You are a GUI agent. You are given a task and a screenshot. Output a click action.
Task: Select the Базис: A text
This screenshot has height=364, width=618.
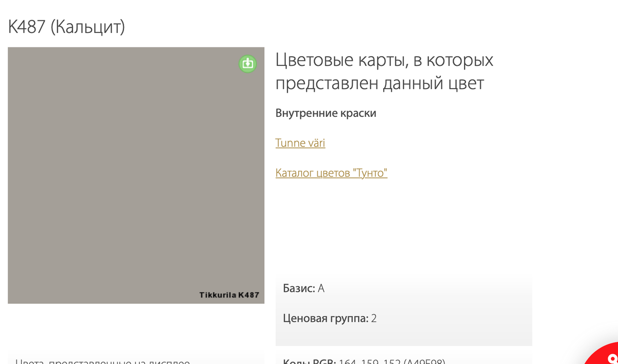(x=304, y=288)
